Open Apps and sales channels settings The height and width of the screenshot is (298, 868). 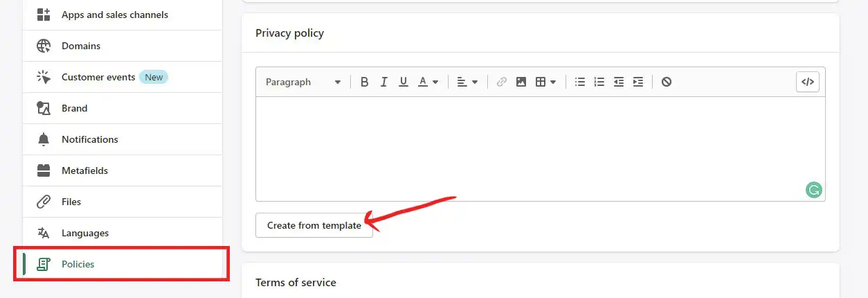(x=123, y=15)
